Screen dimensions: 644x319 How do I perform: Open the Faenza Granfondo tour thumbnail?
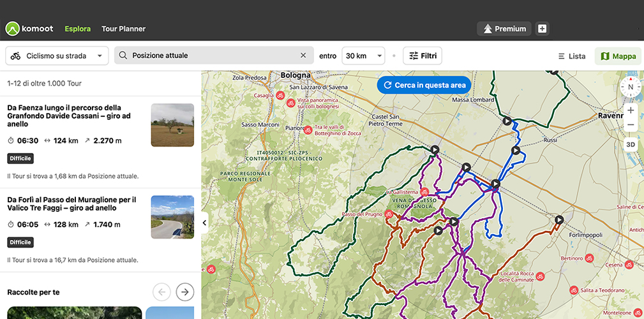[172, 125]
